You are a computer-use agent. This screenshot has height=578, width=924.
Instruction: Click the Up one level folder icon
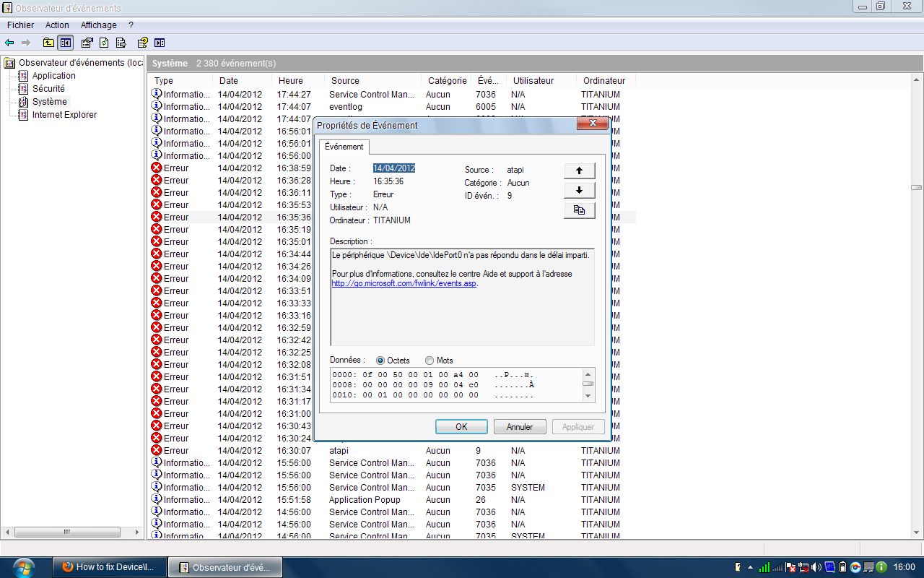pyautogui.click(x=48, y=43)
